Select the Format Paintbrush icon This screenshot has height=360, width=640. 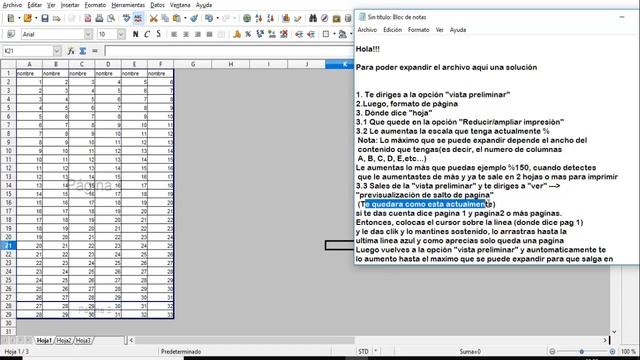[194, 18]
